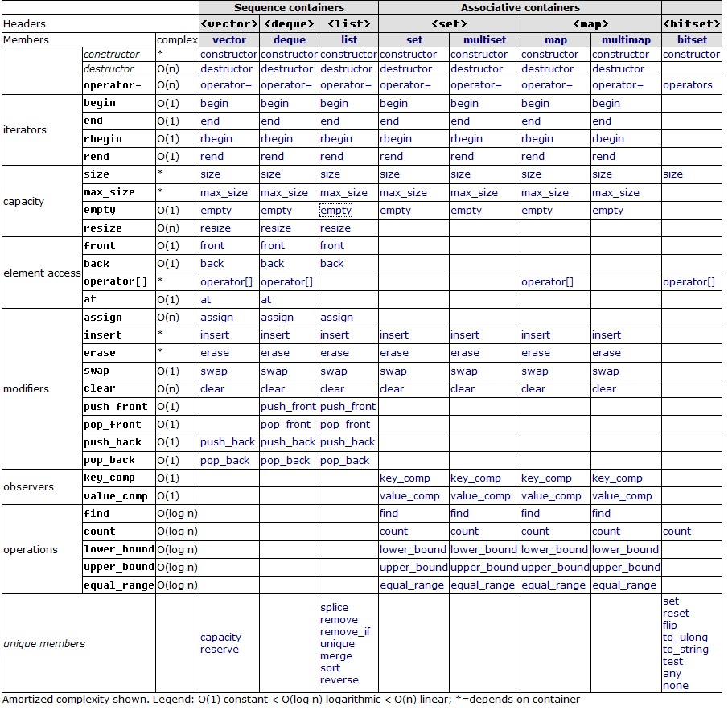Open upper_bound link in the set column

coord(413,568)
